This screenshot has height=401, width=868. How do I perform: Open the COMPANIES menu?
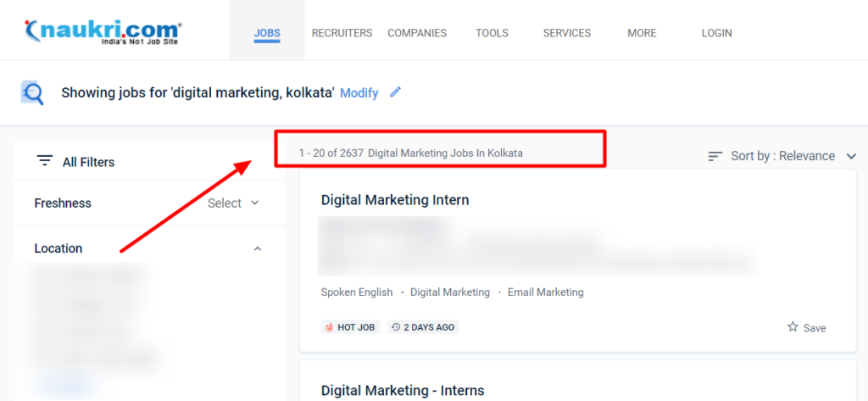pyautogui.click(x=417, y=33)
